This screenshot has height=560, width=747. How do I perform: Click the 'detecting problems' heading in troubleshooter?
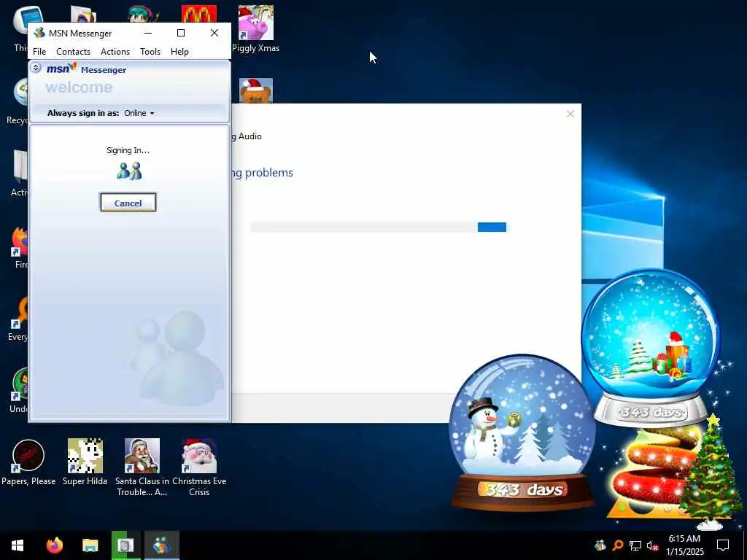pyautogui.click(x=262, y=172)
